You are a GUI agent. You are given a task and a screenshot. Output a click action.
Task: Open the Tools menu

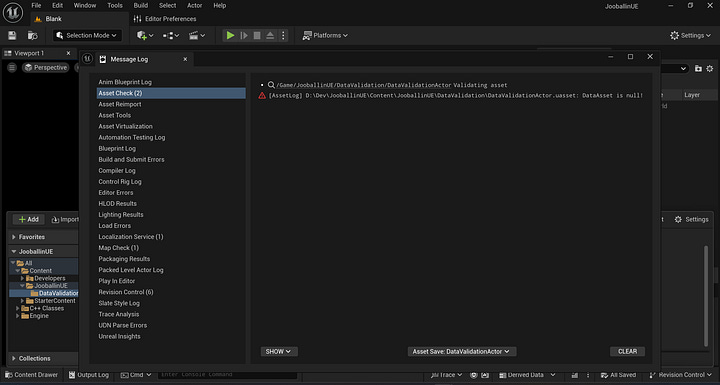pyautogui.click(x=115, y=6)
